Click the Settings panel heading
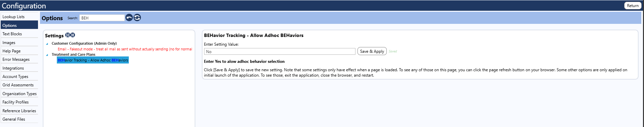 tap(54, 36)
